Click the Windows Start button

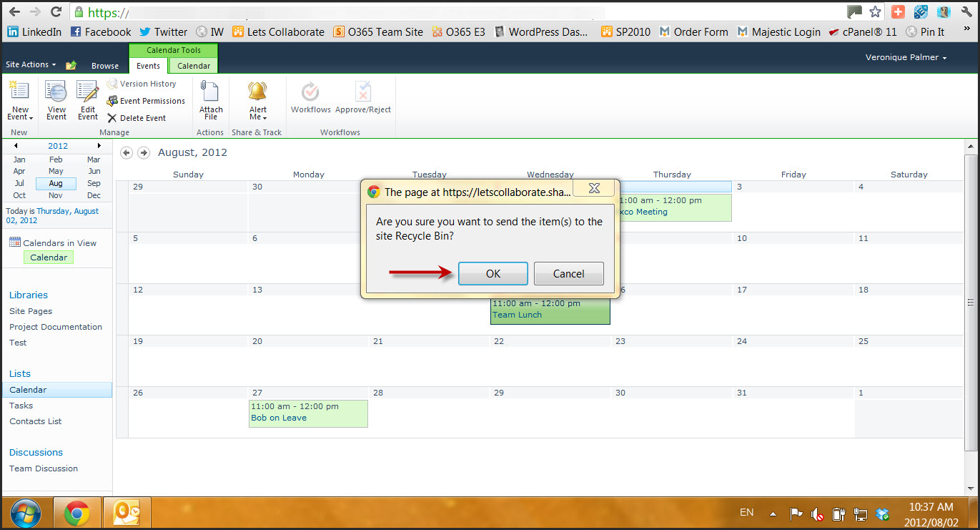(x=25, y=513)
